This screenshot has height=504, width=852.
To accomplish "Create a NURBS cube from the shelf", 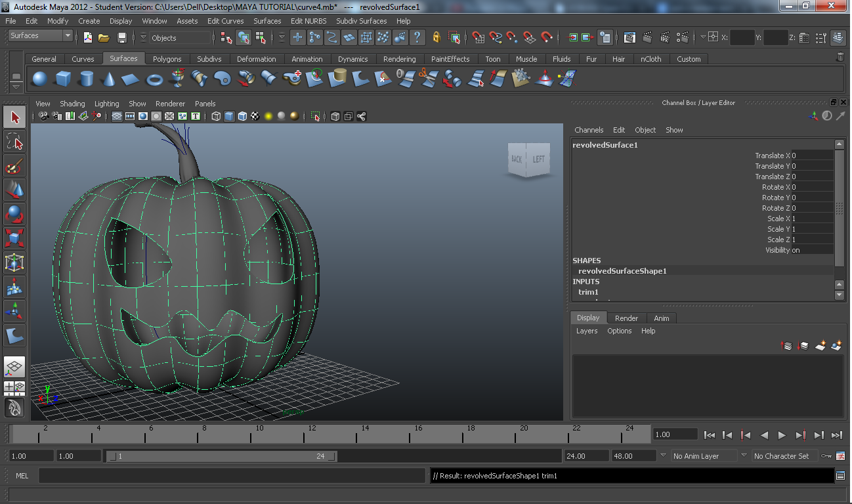I will 63,79.
